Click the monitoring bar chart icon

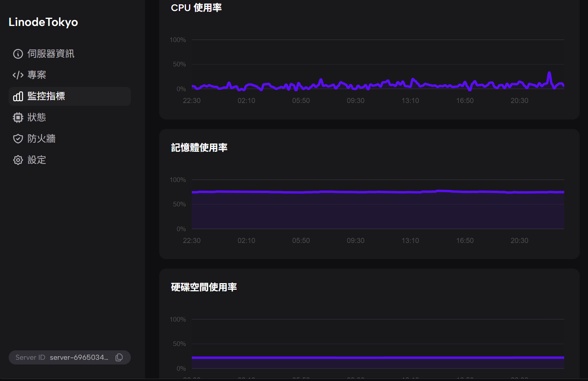click(x=18, y=96)
